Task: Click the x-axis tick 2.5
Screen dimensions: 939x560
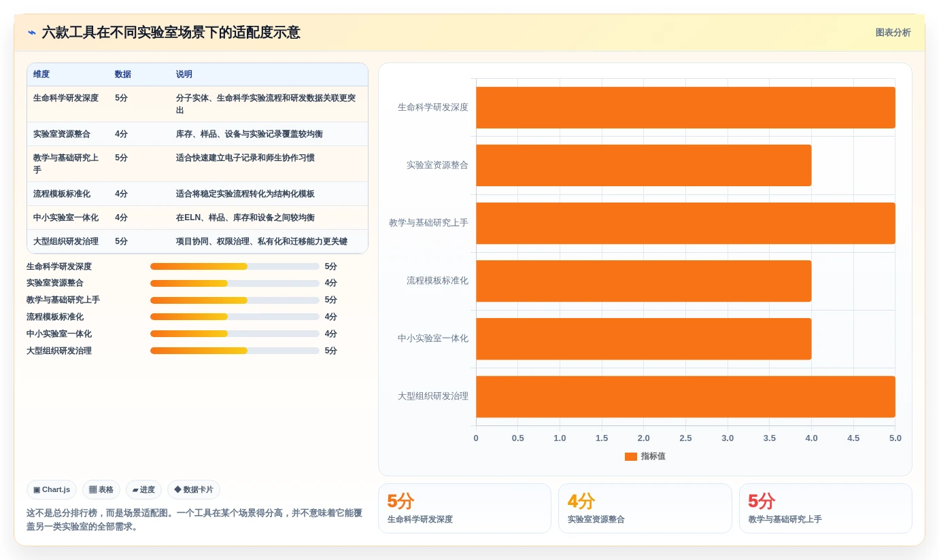Action: (x=685, y=438)
